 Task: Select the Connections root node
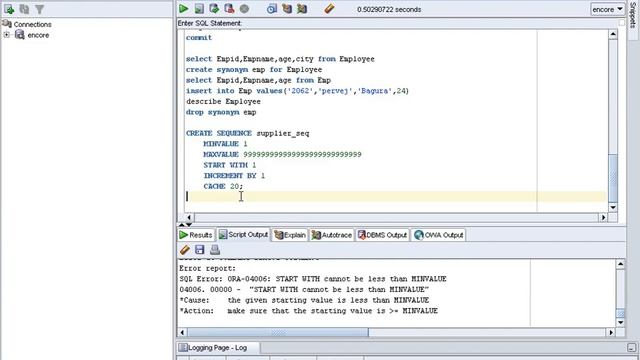(33, 24)
